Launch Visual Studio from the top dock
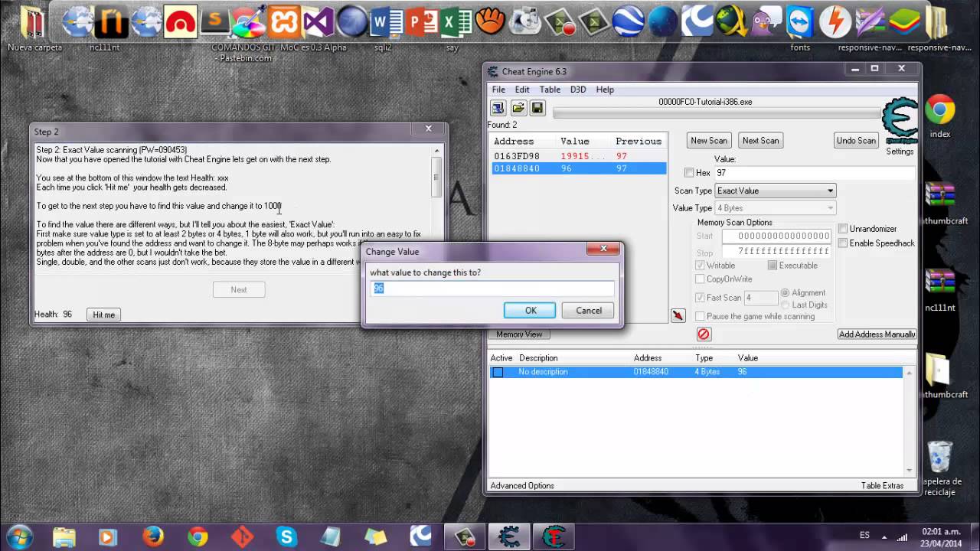The width and height of the screenshot is (980, 551). 319,22
